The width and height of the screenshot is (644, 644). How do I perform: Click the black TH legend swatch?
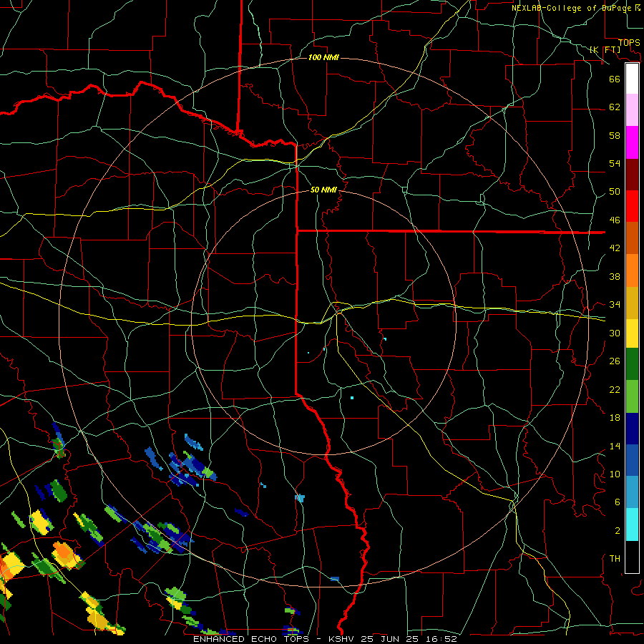pos(632,557)
